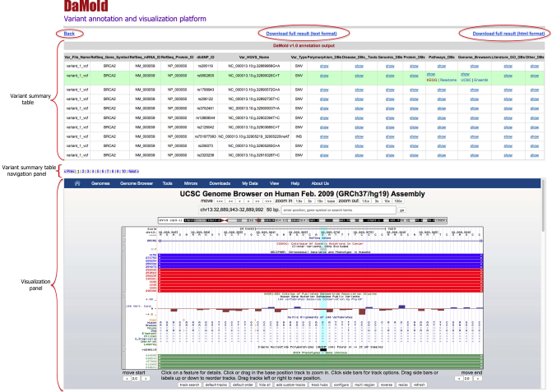Click the move end value field
The image size is (552, 392).
coord(467,379)
